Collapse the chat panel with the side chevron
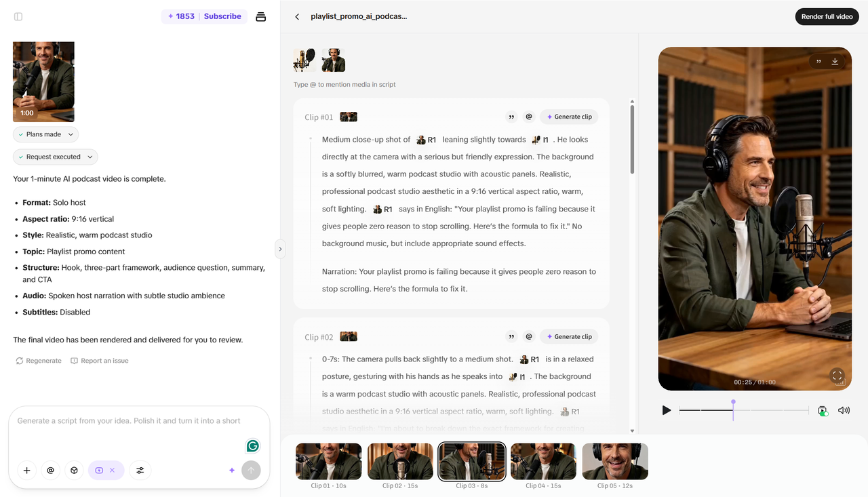The width and height of the screenshot is (868, 497). click(x=280, y=249)
